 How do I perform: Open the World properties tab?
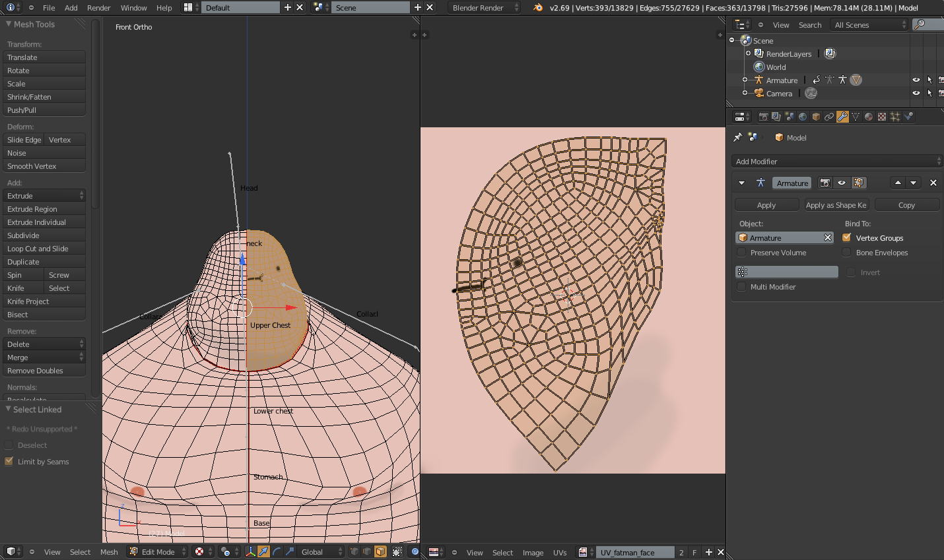point(803,117)
